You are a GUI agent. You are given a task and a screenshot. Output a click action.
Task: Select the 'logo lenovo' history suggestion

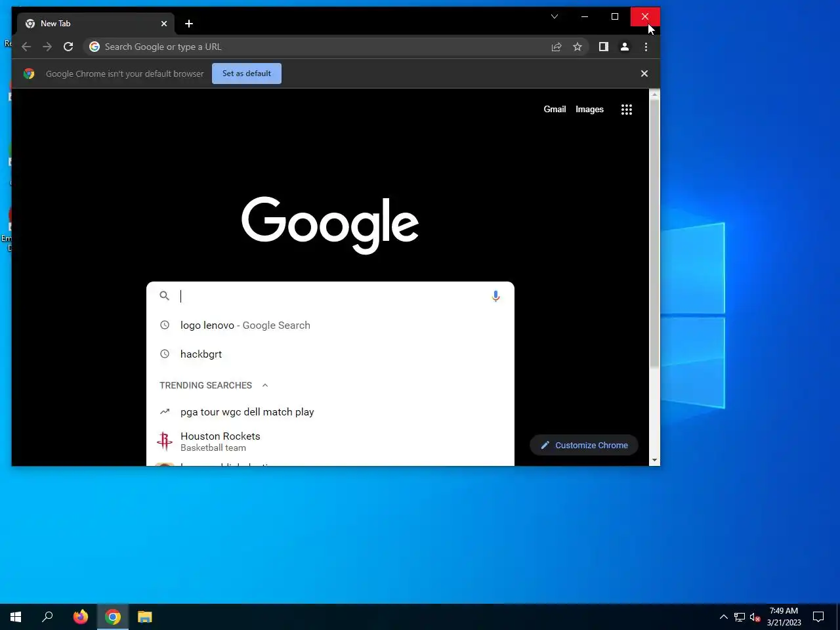(x=330, y=325)
